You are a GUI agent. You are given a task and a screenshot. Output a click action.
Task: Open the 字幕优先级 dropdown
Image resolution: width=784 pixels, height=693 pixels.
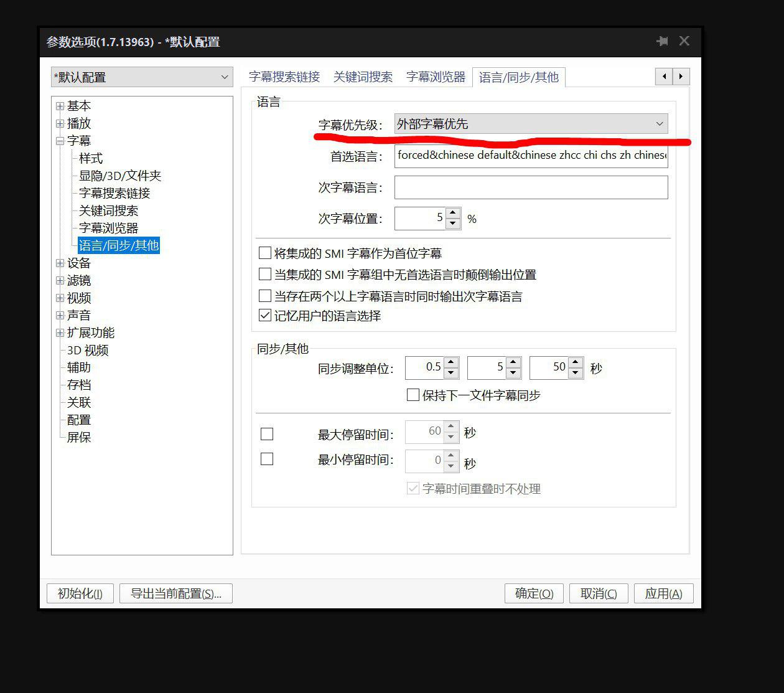point(531,124)
